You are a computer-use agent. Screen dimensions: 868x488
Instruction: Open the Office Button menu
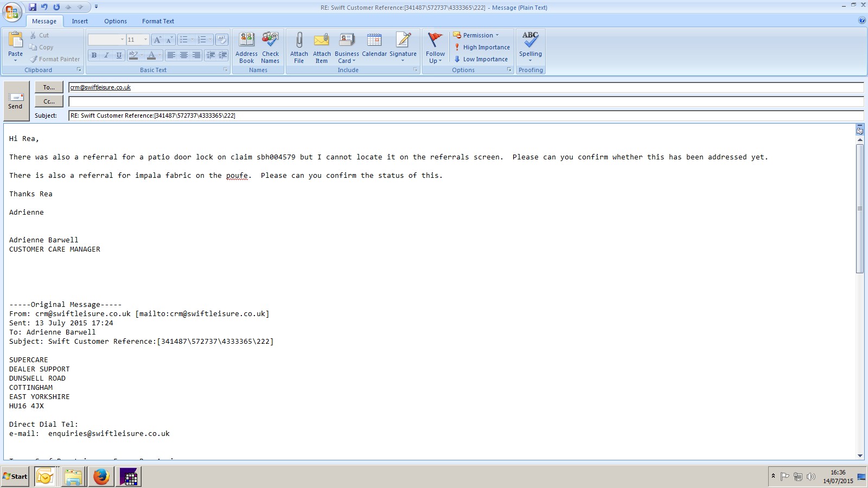coord(12,11)
